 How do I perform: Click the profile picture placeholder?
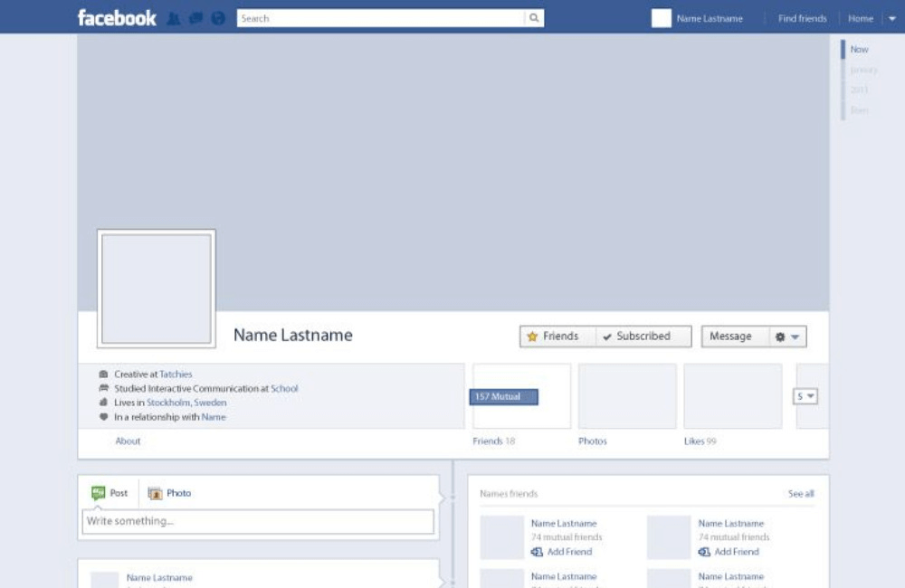(x=157, y=289)
